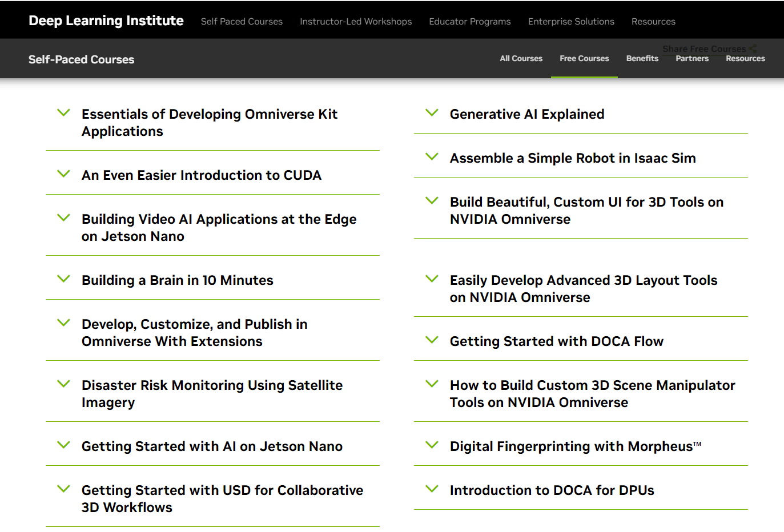
Task: Open Essentials of Developing Omniverse Kit Applications title
Action: point(210,123)
